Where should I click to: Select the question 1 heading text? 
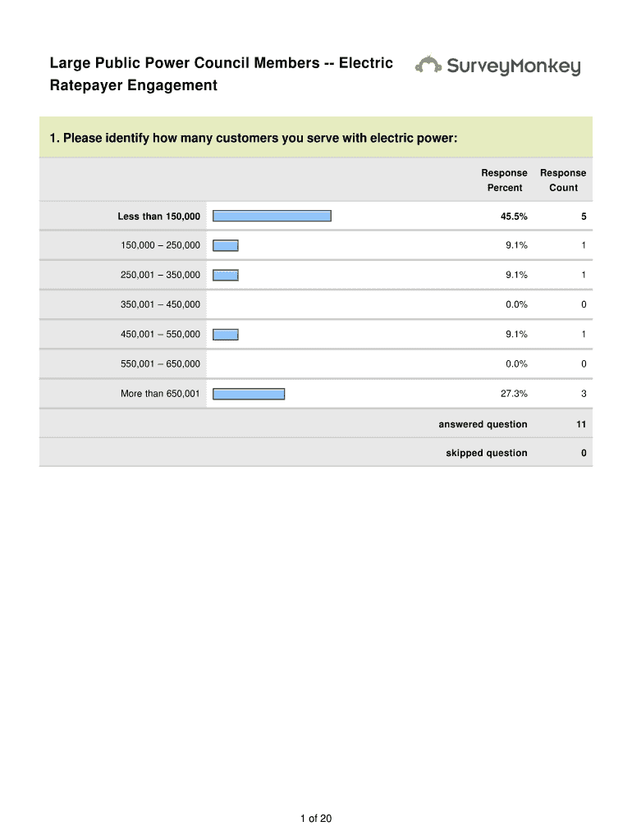click(253, 138)
